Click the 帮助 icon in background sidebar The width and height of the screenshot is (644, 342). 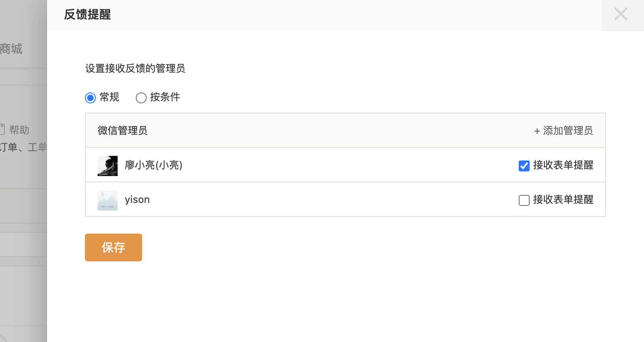2,129
